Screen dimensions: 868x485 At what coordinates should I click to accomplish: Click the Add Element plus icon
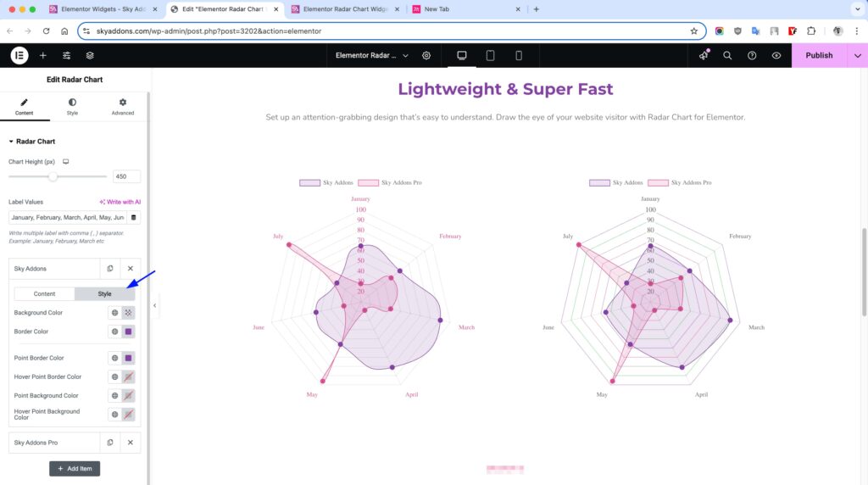[x=42, y=55]
